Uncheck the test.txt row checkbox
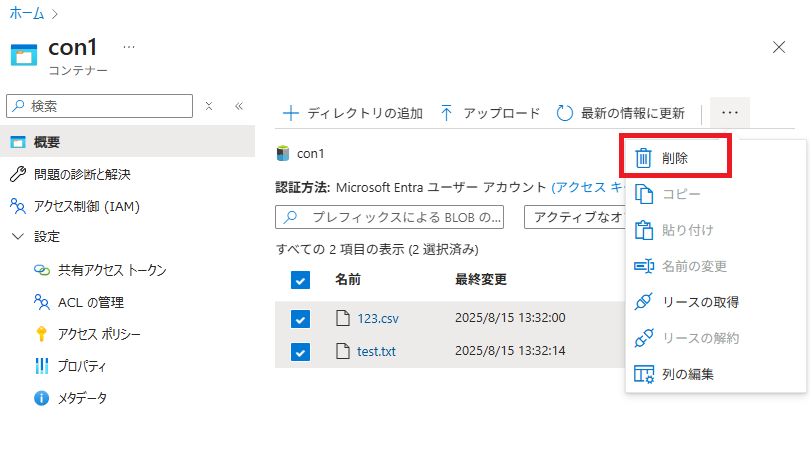 click(x=301, y=351)
